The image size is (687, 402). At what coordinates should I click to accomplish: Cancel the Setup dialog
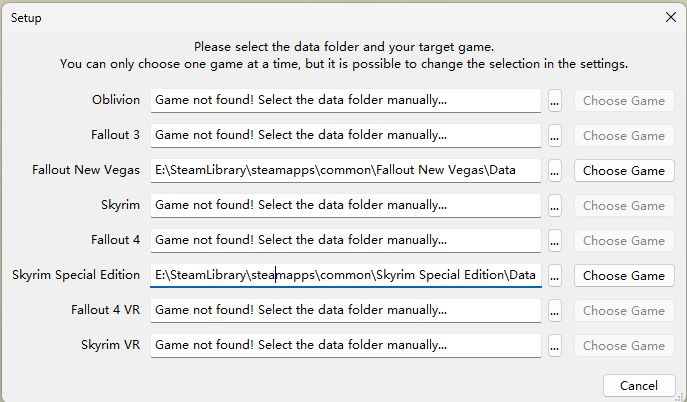click(638, 385)
